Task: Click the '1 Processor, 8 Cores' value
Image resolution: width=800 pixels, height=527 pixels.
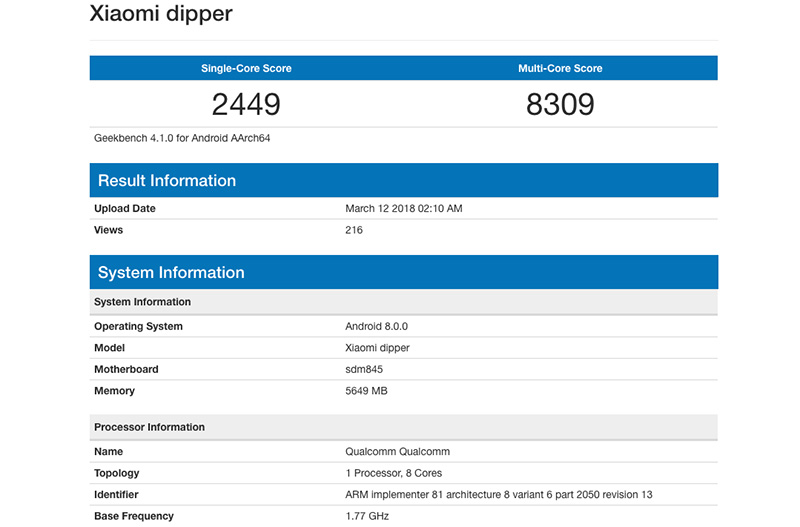Action: (x=393, y=473)
